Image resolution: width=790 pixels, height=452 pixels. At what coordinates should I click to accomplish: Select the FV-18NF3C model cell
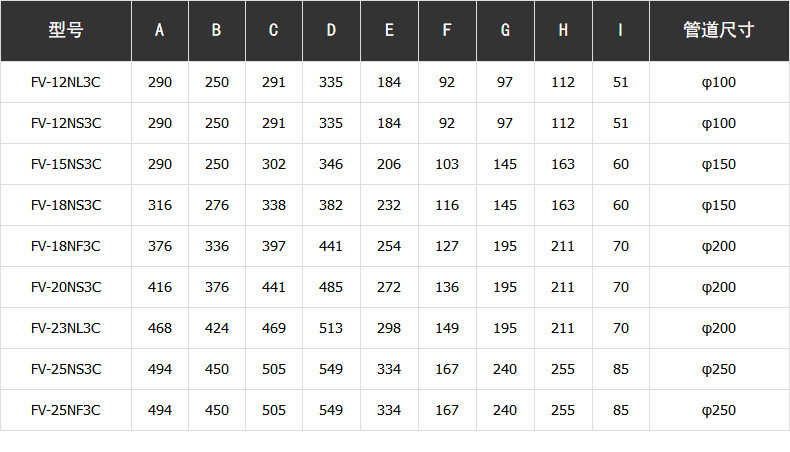tap(66, 246)
